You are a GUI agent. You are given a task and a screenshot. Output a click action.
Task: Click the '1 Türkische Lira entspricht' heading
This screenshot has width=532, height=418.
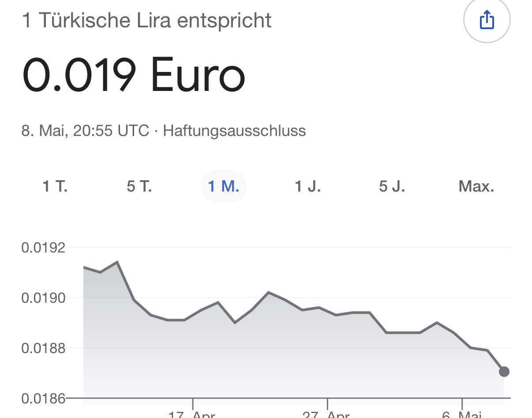pos(147,22)
